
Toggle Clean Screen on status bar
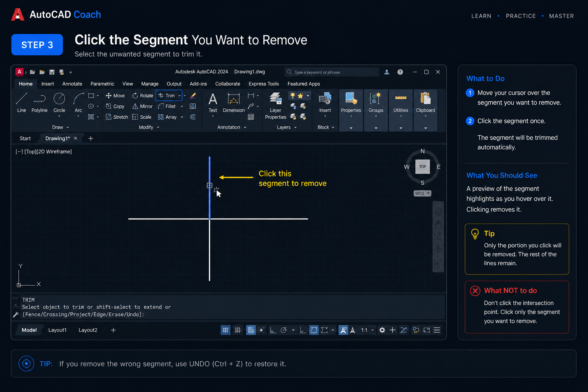tap(426, 330)
